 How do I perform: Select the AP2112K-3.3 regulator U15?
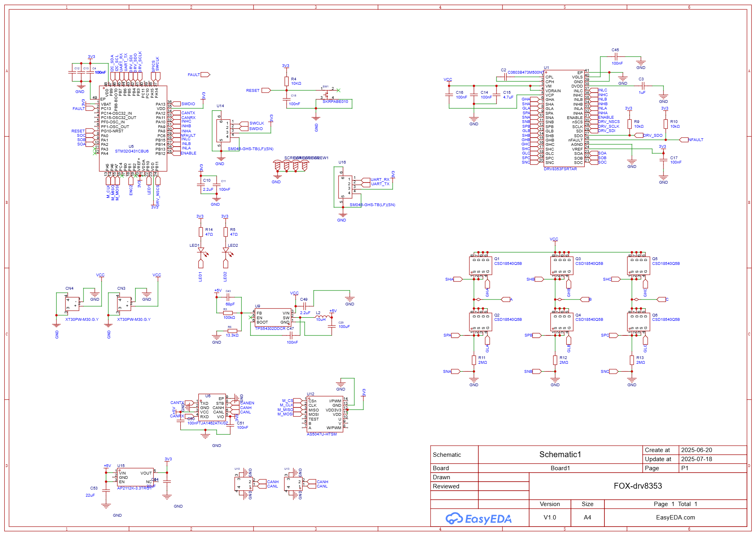pos(135,477)
